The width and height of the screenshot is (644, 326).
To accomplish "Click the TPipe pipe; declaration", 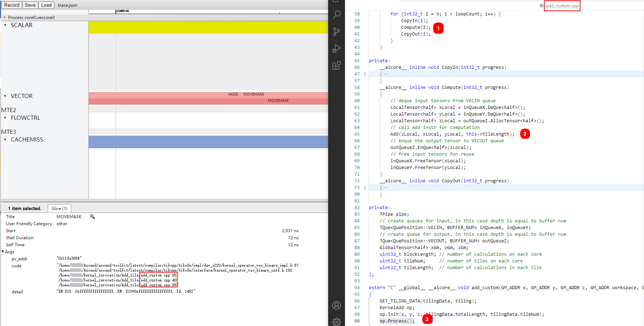I will point(394,214).
